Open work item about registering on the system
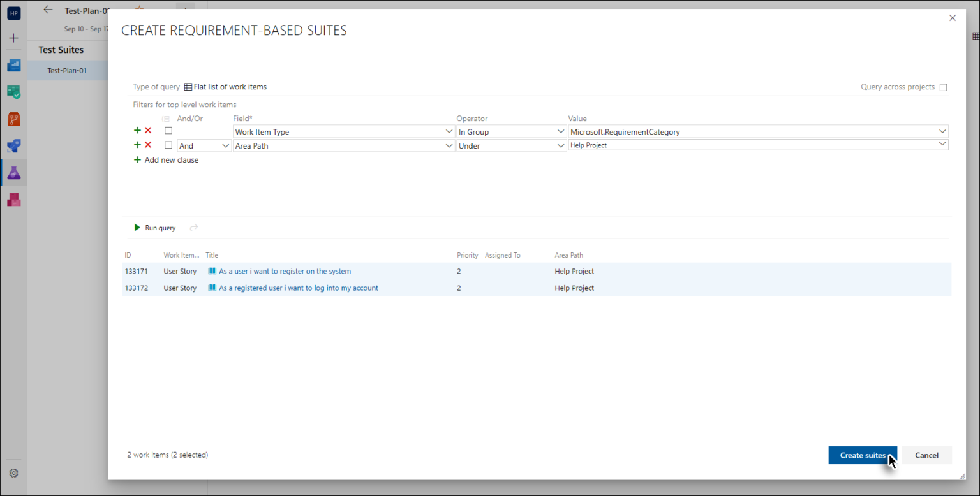The image size is (980, 496). [x=285, y=271]
